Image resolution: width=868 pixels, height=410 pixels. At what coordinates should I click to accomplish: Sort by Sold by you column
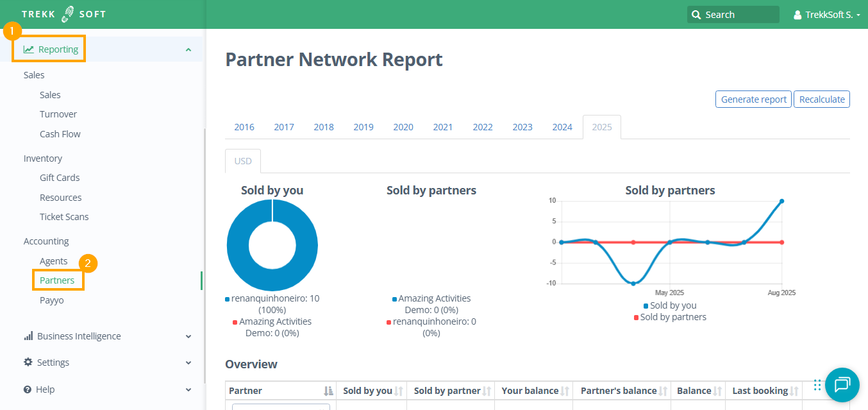[x=398, y=391]
